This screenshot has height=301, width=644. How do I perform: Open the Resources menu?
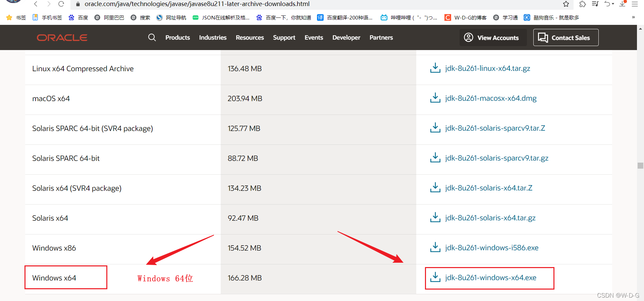(x=250, y=38)
